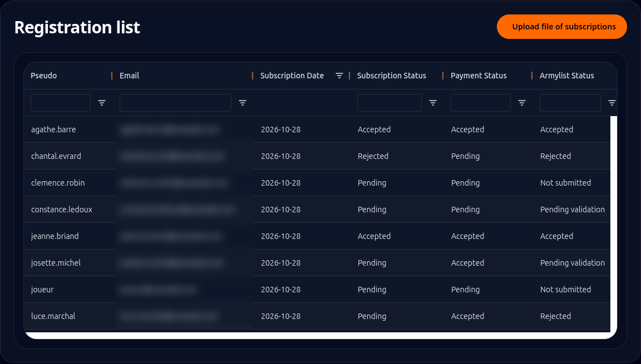
Task: Sort by the Subscription Date column header
Action: pos(292,76)
